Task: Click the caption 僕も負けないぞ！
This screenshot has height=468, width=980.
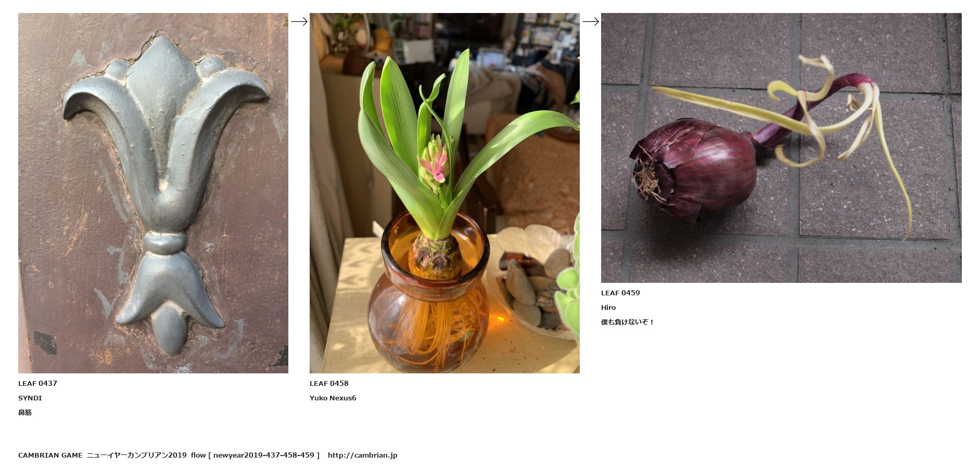Action: click(628, 322)
